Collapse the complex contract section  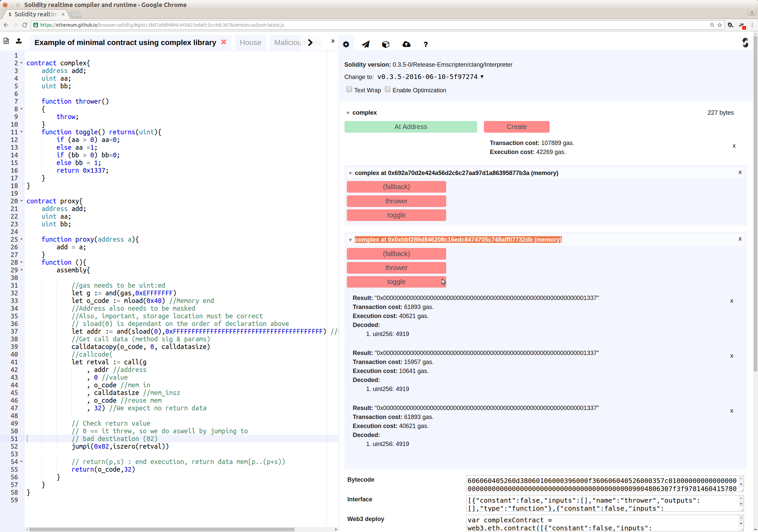click(x=348, y=113)
